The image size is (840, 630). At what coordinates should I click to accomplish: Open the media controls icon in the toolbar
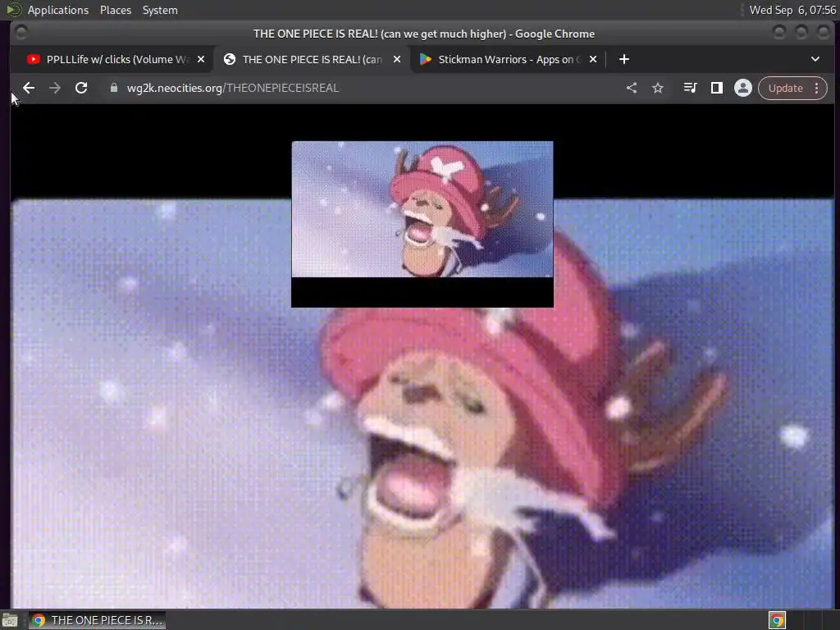coord(691,88)
